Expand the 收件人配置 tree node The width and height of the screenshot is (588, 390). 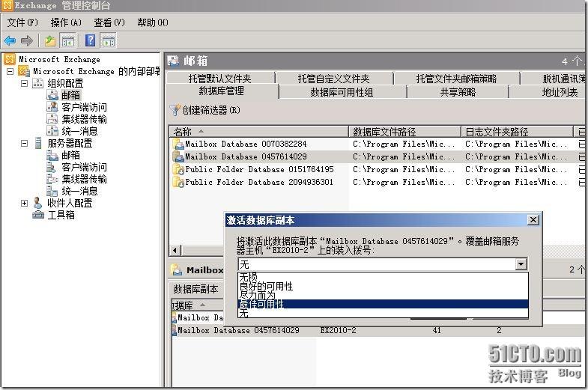coord(25,203)
